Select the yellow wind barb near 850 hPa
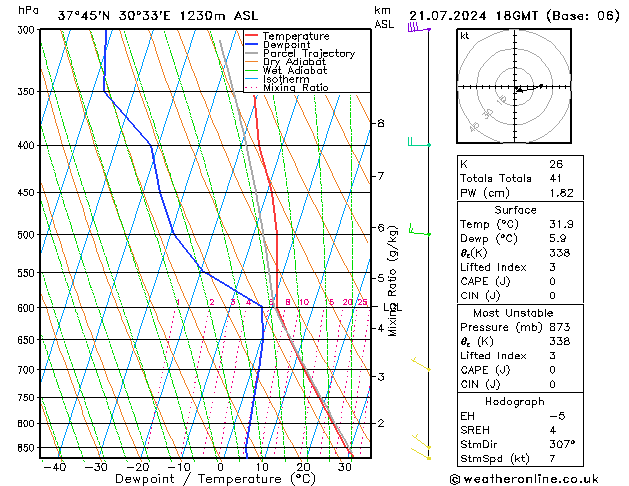 [422, 446]
